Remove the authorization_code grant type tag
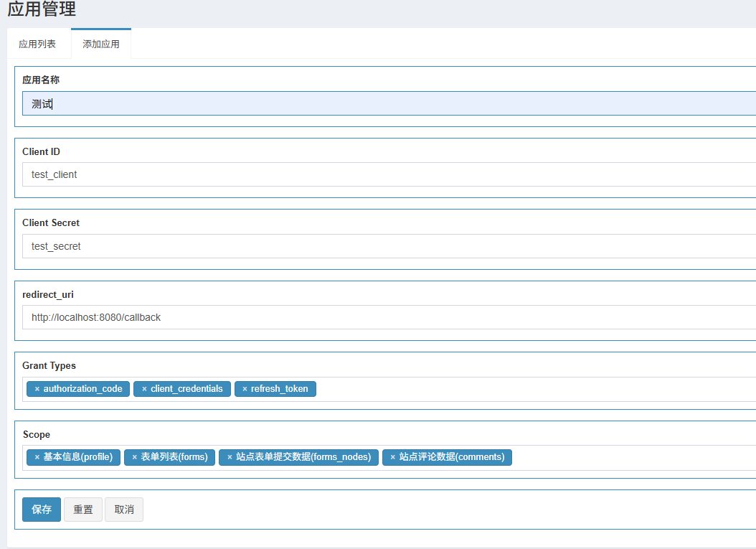756x549 pixels. [37, 389]
